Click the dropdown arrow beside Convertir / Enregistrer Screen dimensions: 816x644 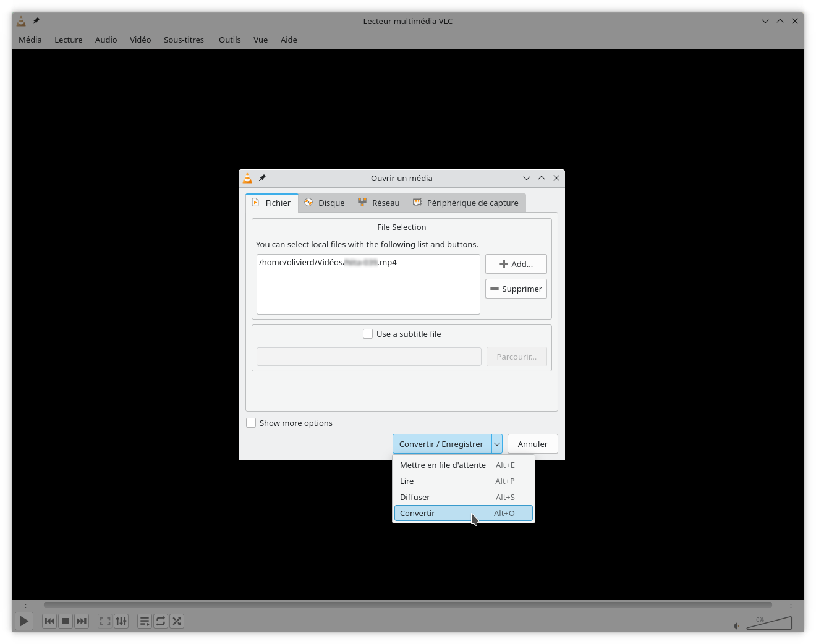tap(497, 444)
